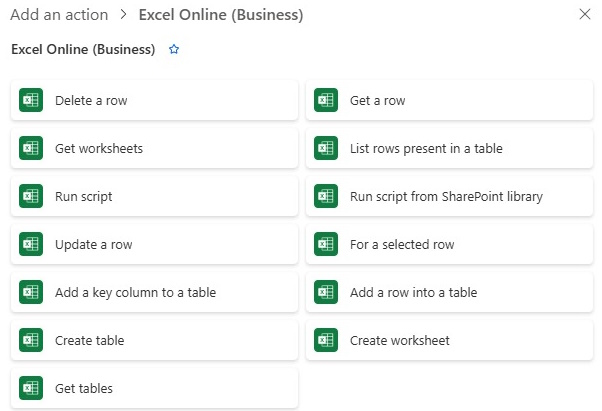Viewport: 602px width, 411px height.
Task: Click the Excel icon beside Run script from SharePoint library
Action: [326, 196]
